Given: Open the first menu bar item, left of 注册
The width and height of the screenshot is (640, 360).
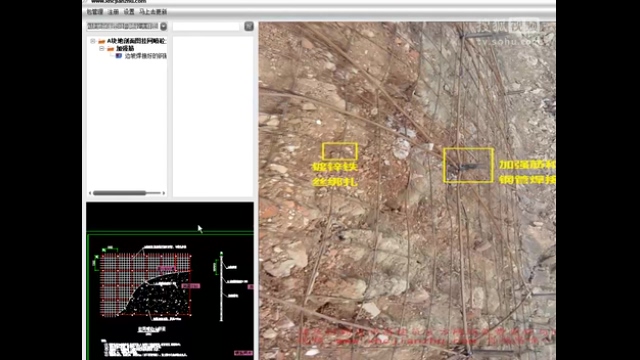Looking at the screenshot, I should [x=95, y=12].
